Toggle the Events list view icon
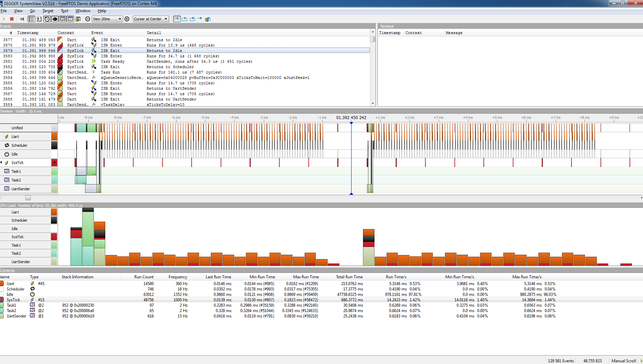 point(31,19)
